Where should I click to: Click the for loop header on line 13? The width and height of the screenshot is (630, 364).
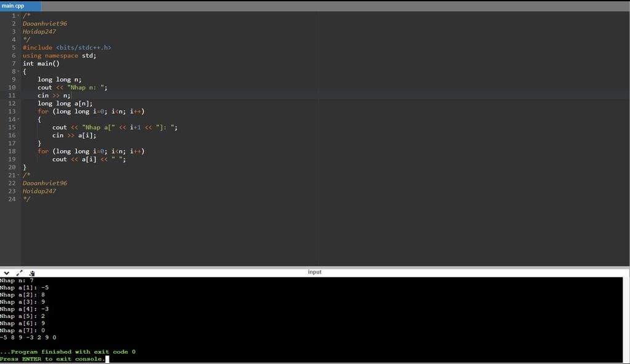pyautogui.click(x=91, y=111)
